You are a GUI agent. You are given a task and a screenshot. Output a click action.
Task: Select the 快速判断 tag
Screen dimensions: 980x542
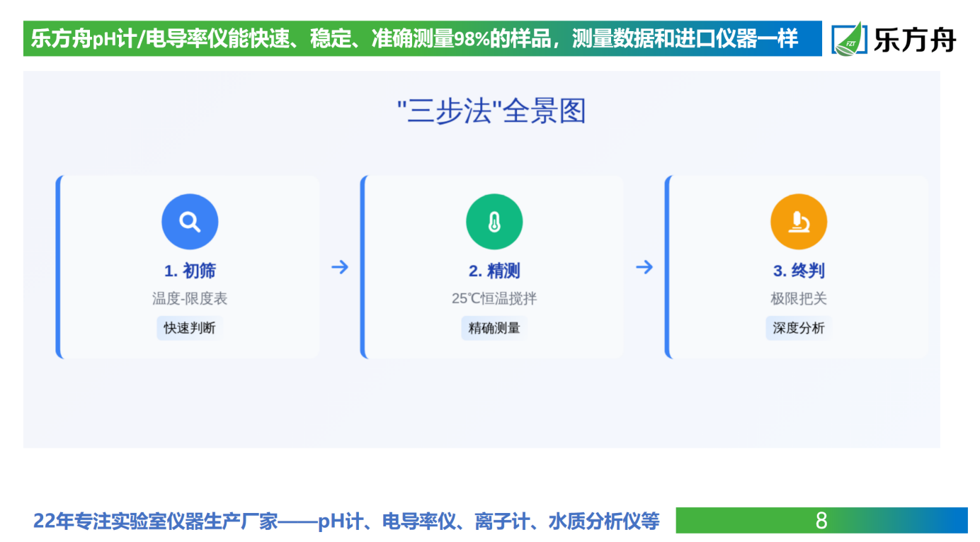(190, 328)
